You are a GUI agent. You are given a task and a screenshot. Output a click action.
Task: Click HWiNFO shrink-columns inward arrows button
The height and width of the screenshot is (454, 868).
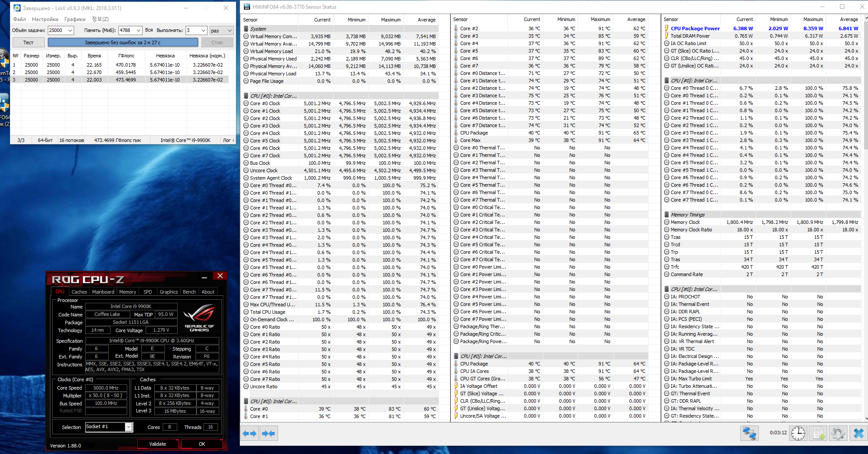268,433
